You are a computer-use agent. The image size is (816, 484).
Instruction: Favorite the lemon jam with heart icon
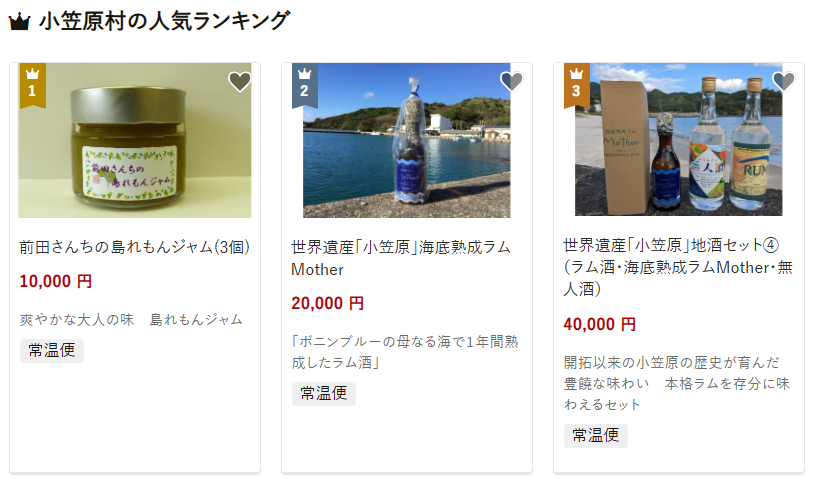coord(240,81)
